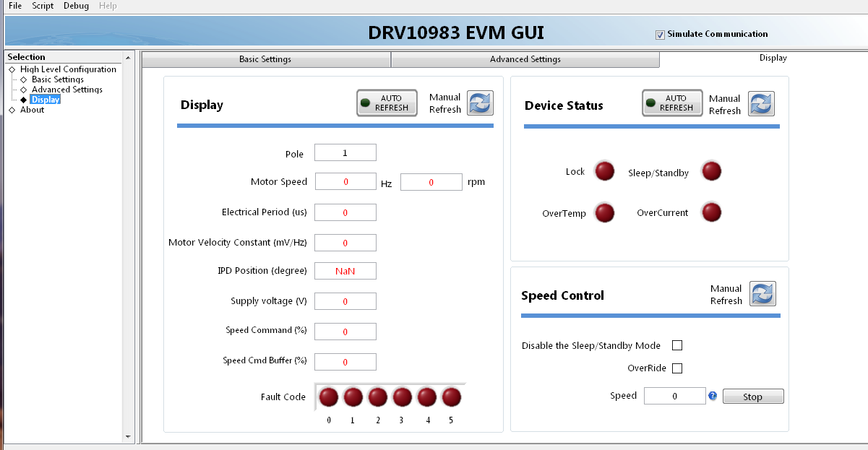The width and height of the screenshot is (868, 450).
Task: Toggle AUTO REFRESH in Display panel
Action: [387, 103]
